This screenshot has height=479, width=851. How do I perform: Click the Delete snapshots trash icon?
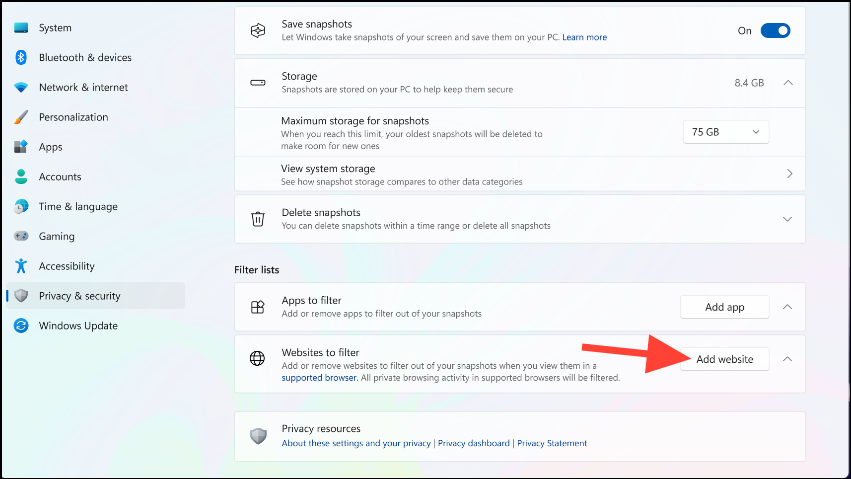tap(258, 219)
